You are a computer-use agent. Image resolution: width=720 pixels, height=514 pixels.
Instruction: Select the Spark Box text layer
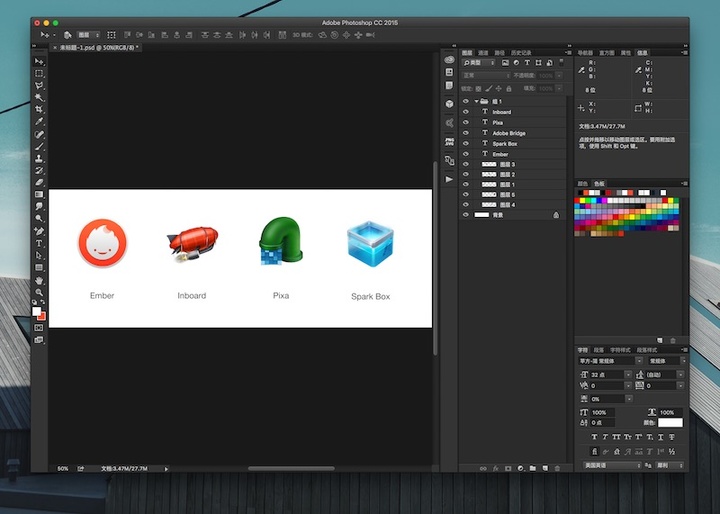[505, 144]
